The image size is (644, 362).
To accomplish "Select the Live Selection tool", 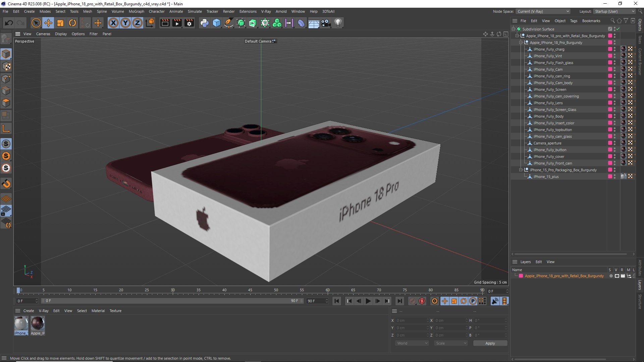I will (36, 23).
